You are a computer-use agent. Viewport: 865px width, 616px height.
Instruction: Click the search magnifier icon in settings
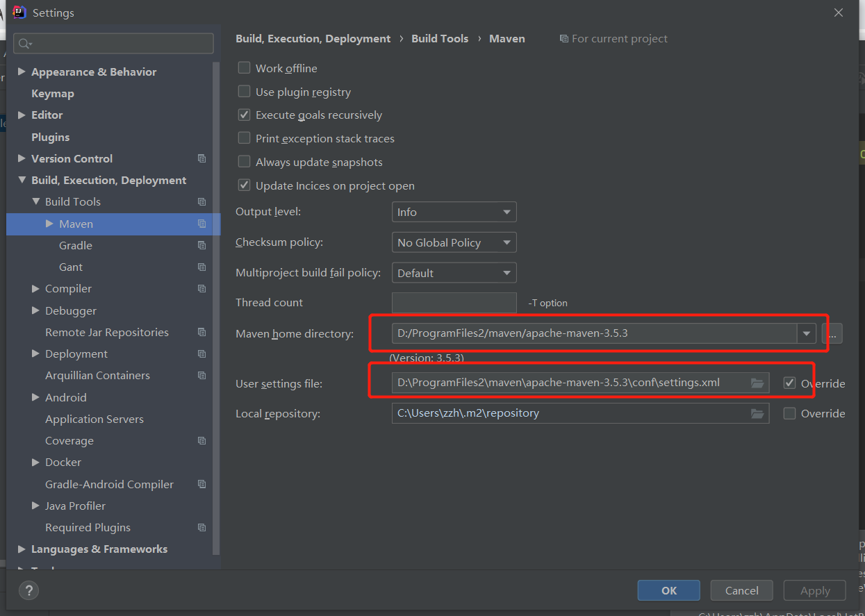pos(24,44)
